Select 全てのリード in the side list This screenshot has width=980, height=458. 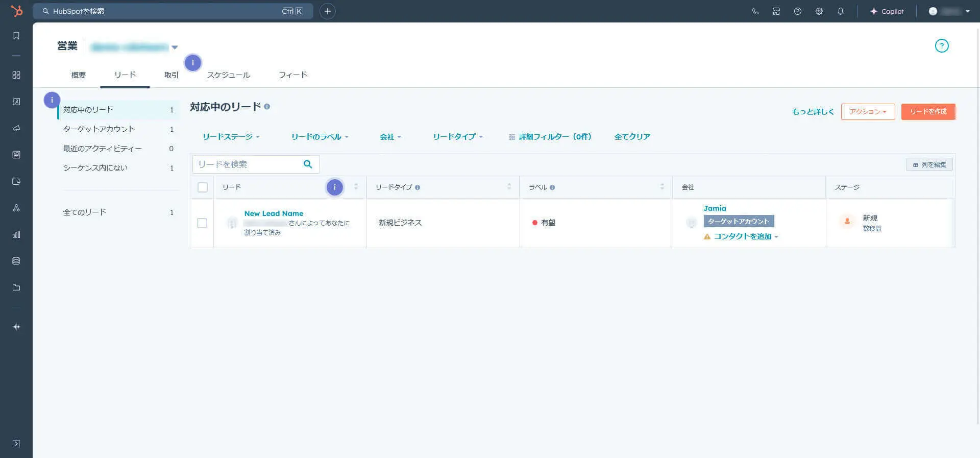(118, 212)
